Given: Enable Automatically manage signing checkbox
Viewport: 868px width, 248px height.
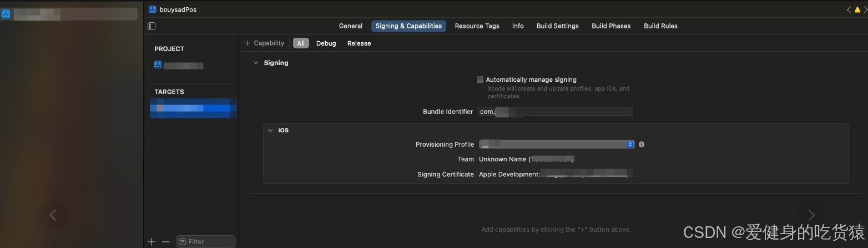Looking at the screenshot, I should point(480,80).
